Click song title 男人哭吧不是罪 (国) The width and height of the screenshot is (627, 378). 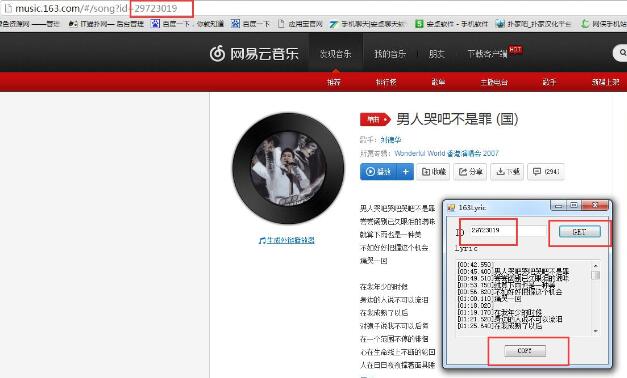[457, 119]
